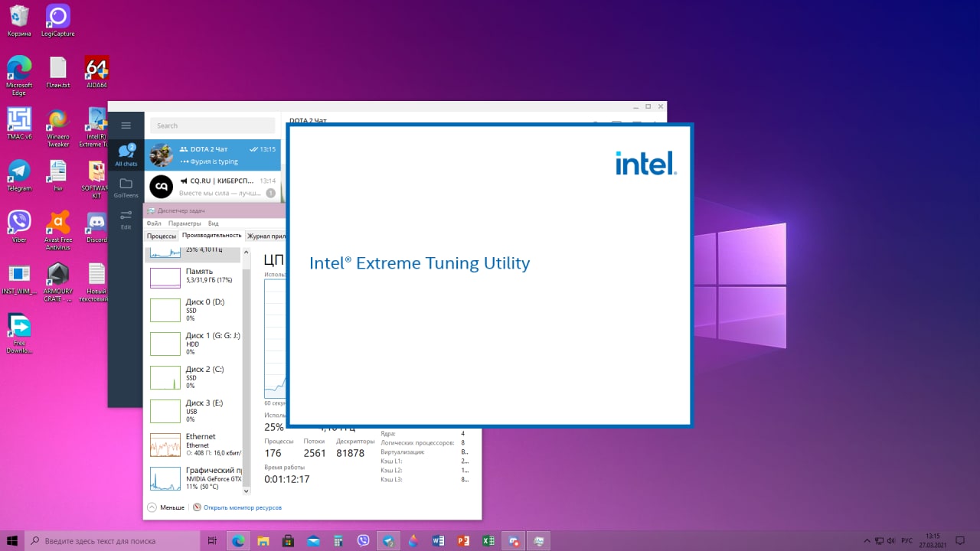Show hidden system tray icons
980x551 pixels.
866,540
